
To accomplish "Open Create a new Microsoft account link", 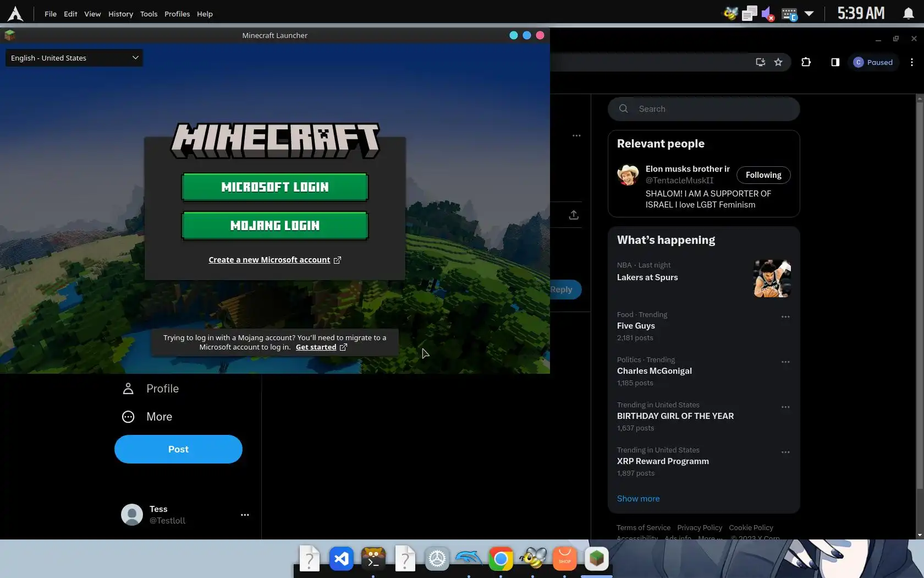I will point(274,260).
